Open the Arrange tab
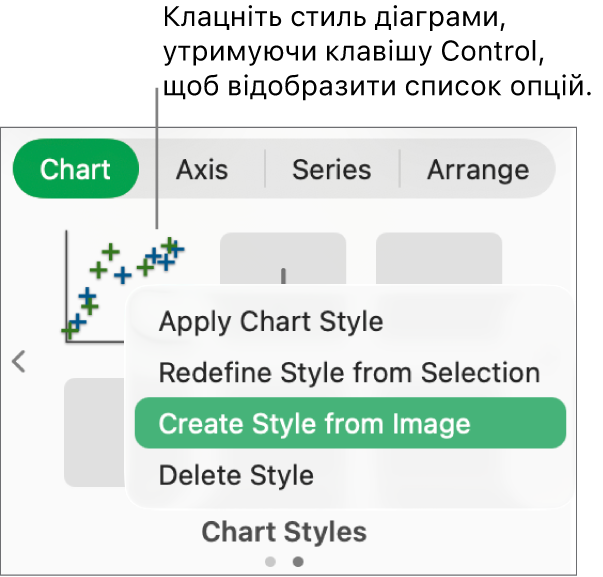 [x=478, y=170]
